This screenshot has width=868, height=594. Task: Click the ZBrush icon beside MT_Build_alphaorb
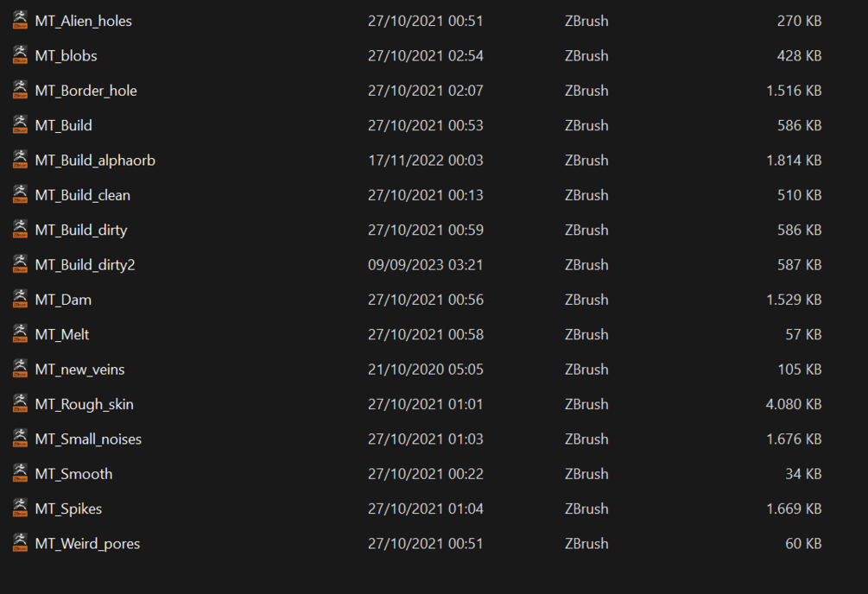[20, 160]
